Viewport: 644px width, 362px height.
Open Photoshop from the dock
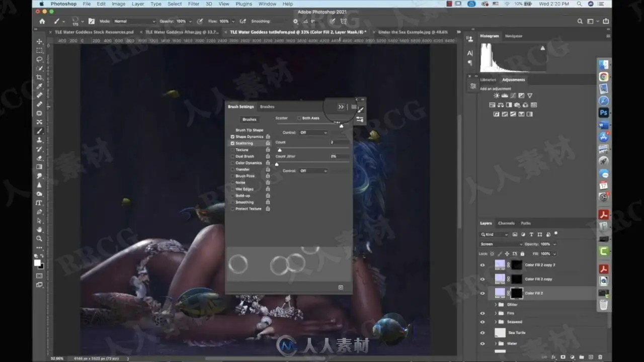(x=604, y=113)
